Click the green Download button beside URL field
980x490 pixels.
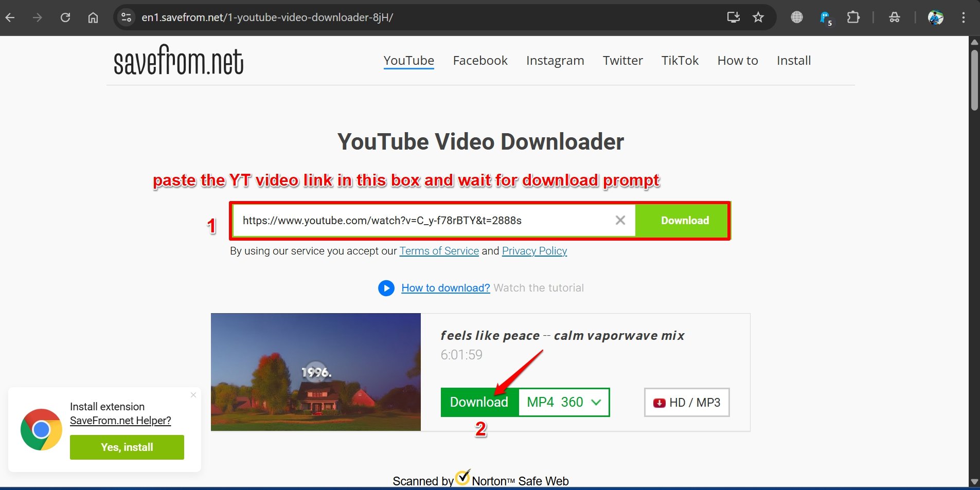click(x=682, y=221)
